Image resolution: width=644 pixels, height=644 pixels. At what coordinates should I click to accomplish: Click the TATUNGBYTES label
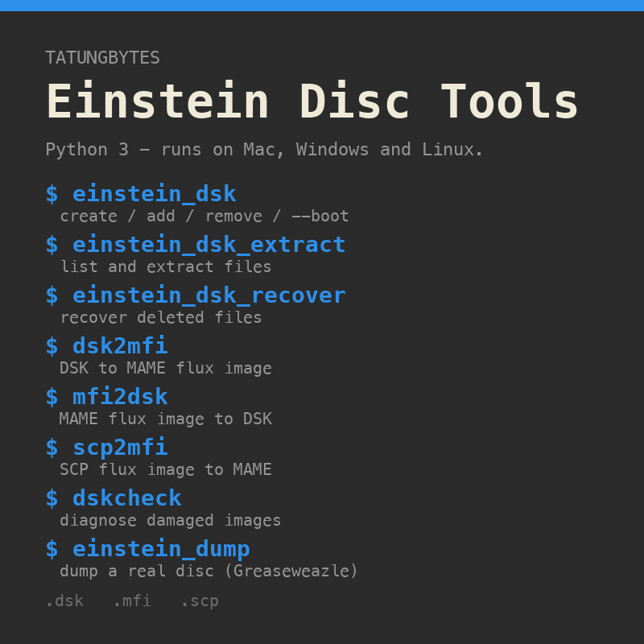point(103,58)
